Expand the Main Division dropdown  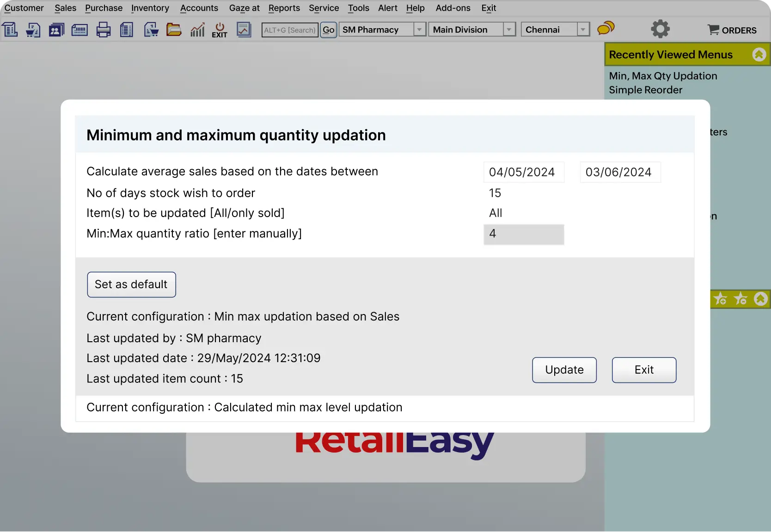coord(509,29)
